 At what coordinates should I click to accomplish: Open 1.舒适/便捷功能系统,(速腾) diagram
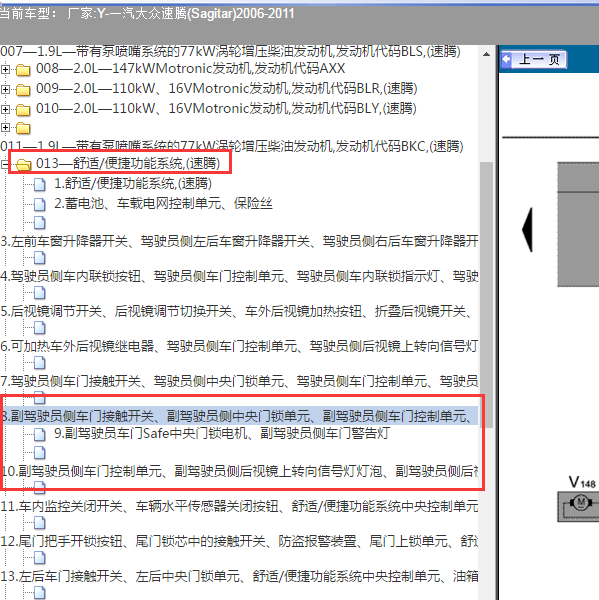tap(132, 184)
